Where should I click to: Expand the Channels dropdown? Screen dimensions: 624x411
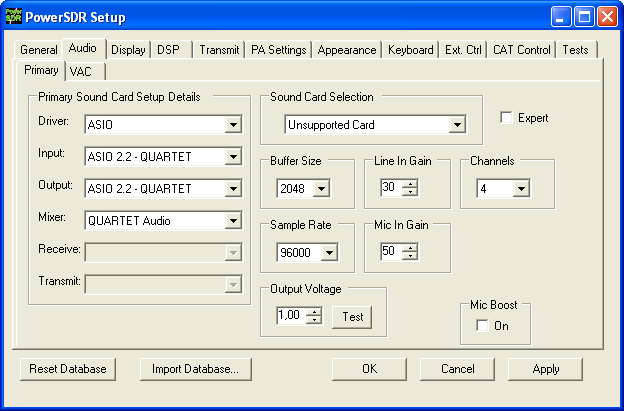(x=520, y=189)
